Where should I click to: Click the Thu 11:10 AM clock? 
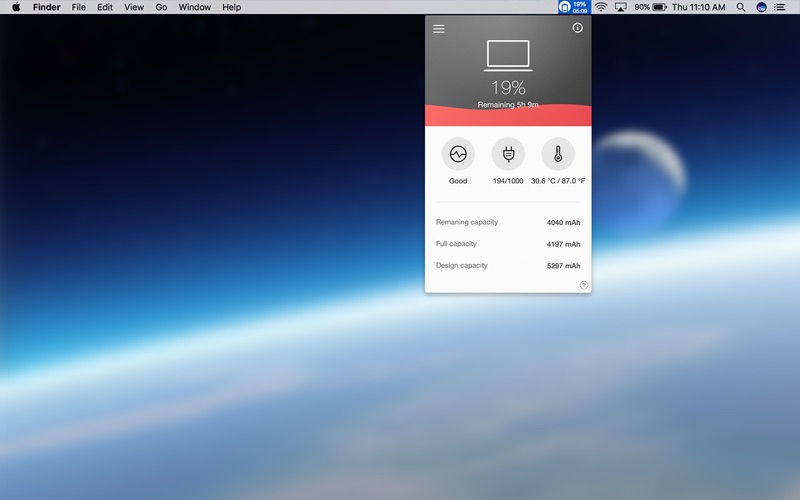[x=698, y=7]
